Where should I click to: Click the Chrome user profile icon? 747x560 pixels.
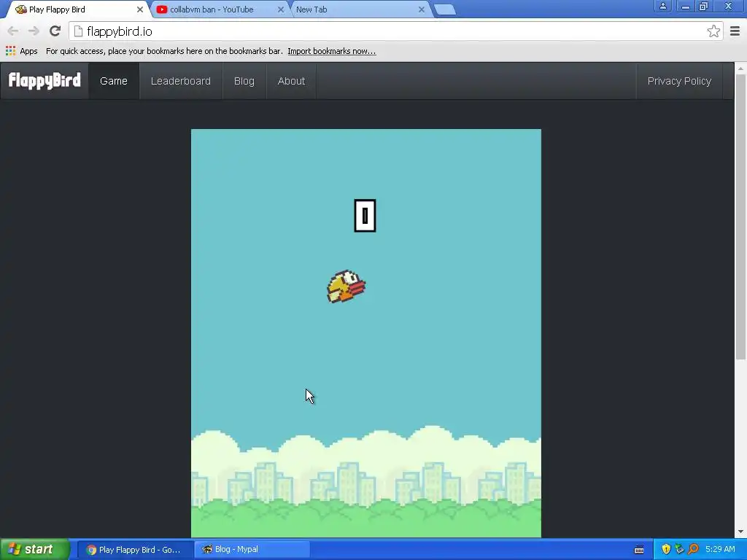click(662, 6)
